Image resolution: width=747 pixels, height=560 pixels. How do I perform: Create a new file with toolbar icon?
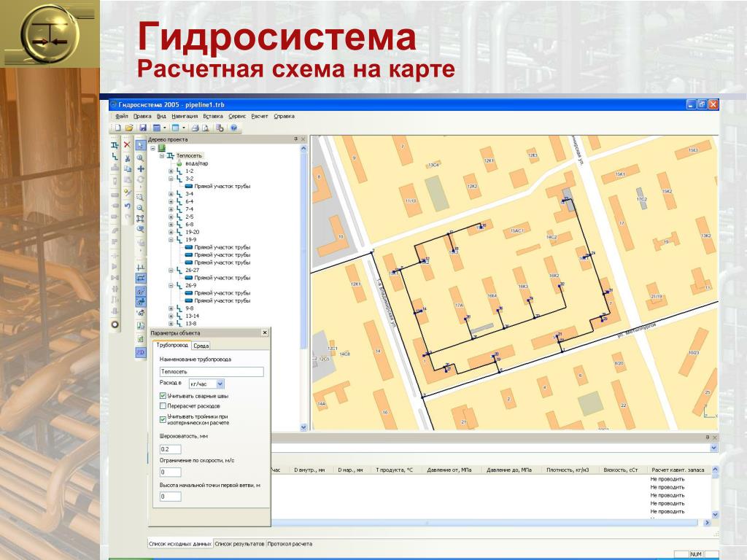click(x=117, y=128)
